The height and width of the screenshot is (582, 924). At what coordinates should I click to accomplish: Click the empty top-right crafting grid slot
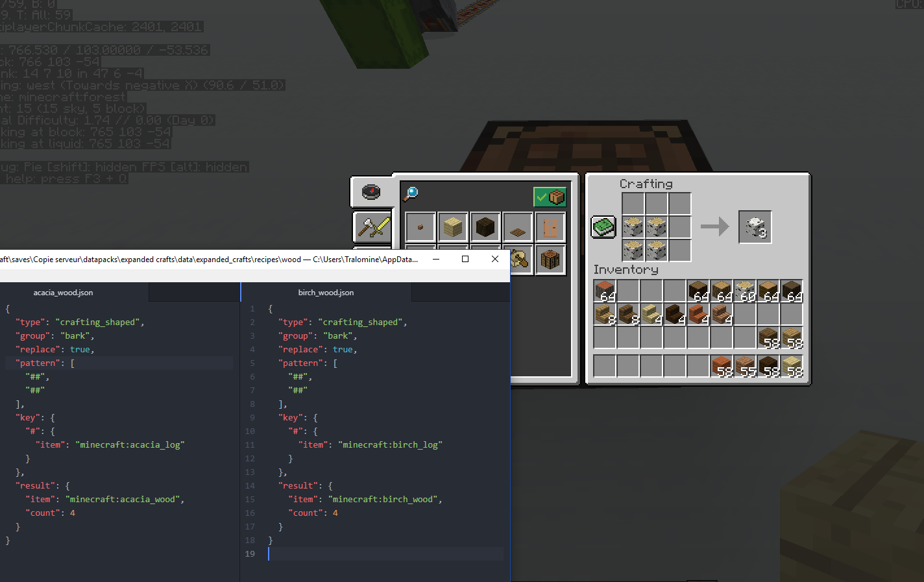pyautogui.click(x=680, y=204)
